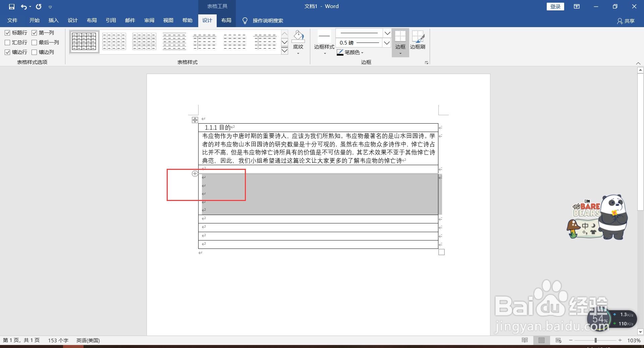Image resolution: width=644 pixels, height=348 pixels.
Task: Switch to the 插入 tab
Action: pyautogui.click(x=53, y=20)
